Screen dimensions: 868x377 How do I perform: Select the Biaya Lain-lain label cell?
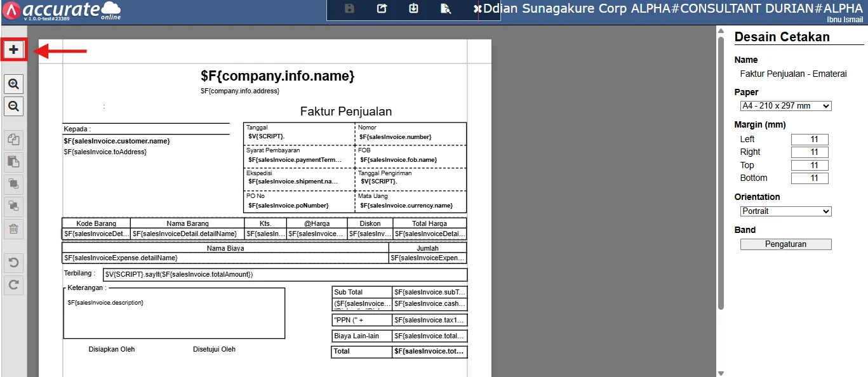pos(362,336)
